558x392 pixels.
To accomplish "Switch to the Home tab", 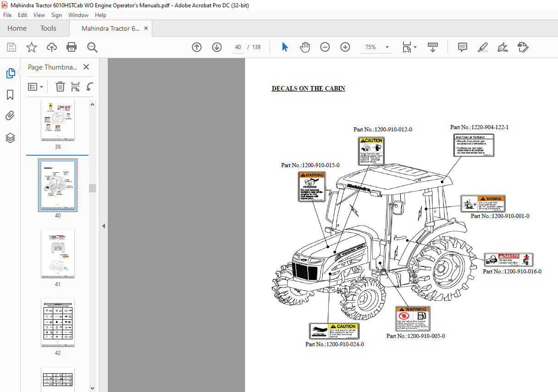I will (x=17, y=28).
